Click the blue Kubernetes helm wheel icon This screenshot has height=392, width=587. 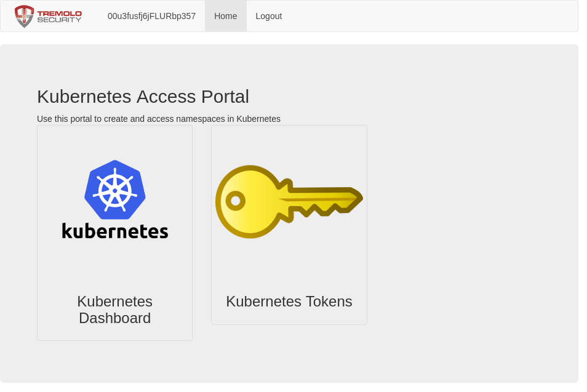115,190
